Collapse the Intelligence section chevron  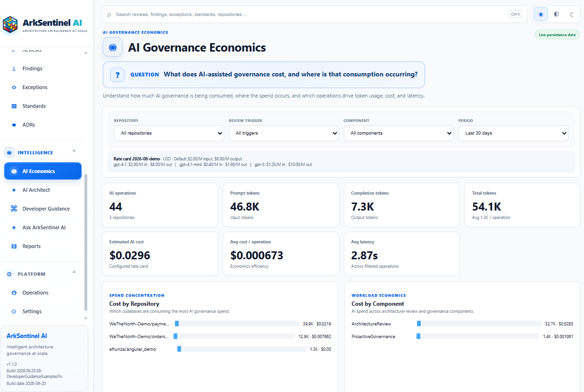pos(74,151)
